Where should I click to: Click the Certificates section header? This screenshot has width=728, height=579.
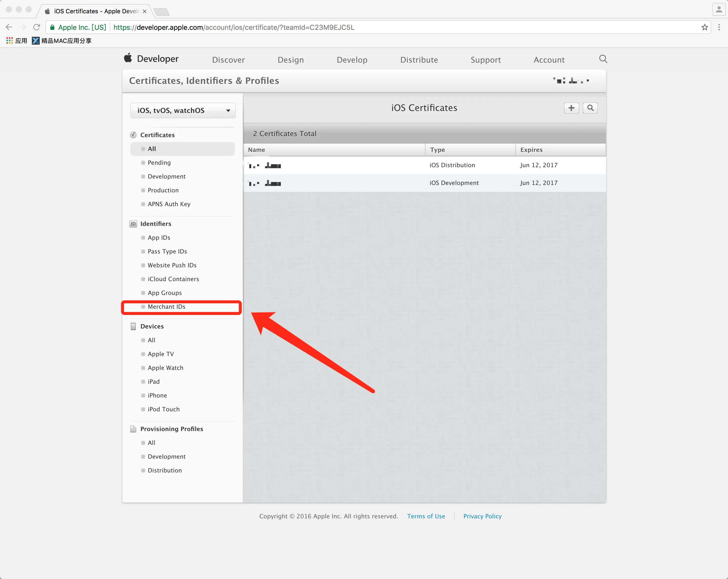click(157, 135)
